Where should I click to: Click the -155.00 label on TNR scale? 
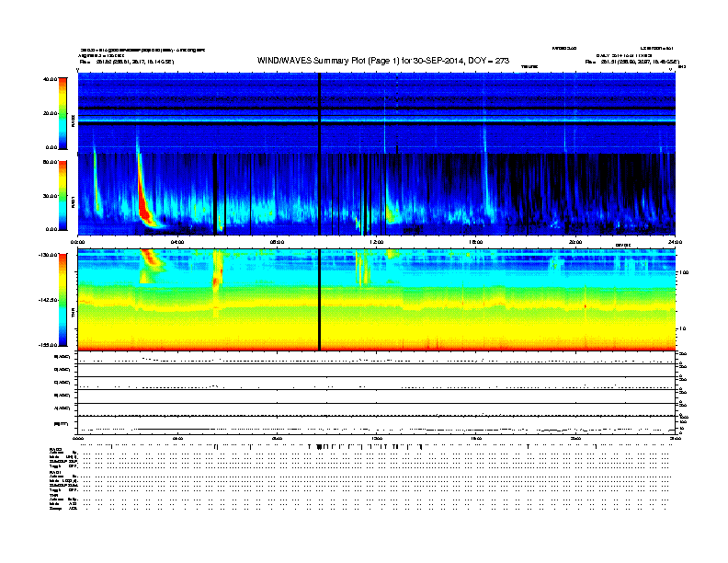(48, 345)
